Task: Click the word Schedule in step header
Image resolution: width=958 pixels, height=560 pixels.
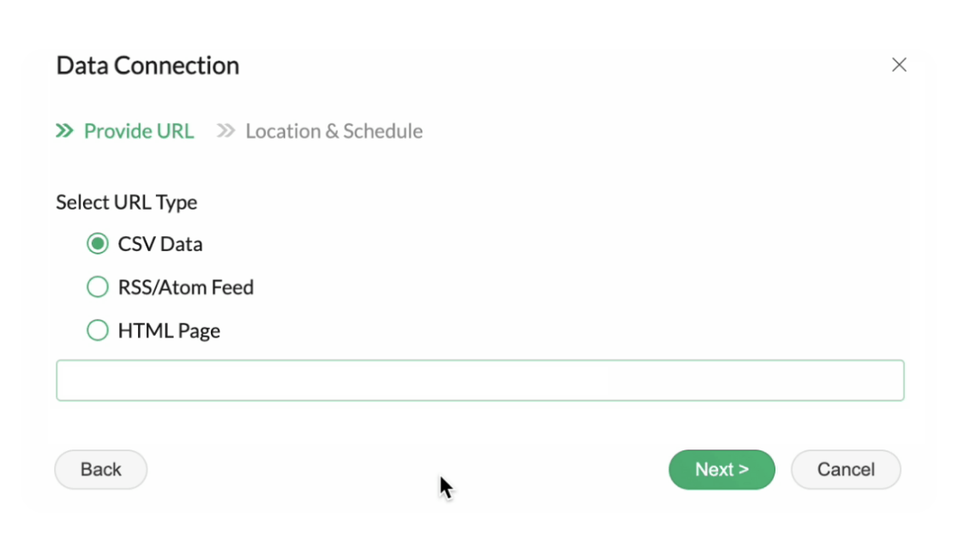Action: [382, 131]
